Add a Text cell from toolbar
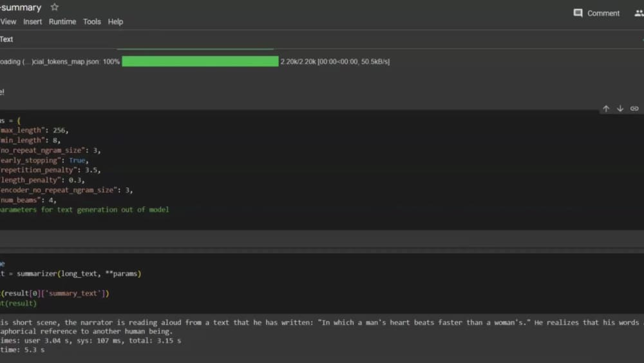The width and height of the screenshot is (644, 363). [6, 39]
